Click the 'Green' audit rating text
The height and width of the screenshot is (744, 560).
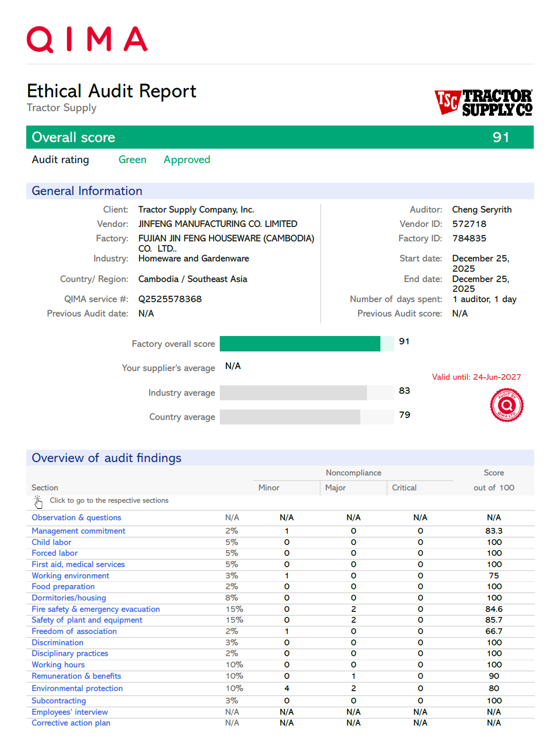132,160
